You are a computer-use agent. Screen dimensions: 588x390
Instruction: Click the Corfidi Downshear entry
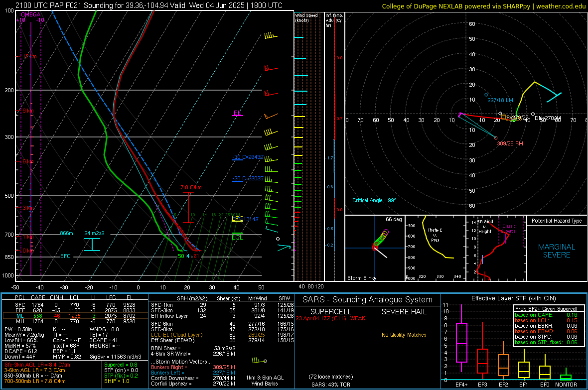click(193, 378)
